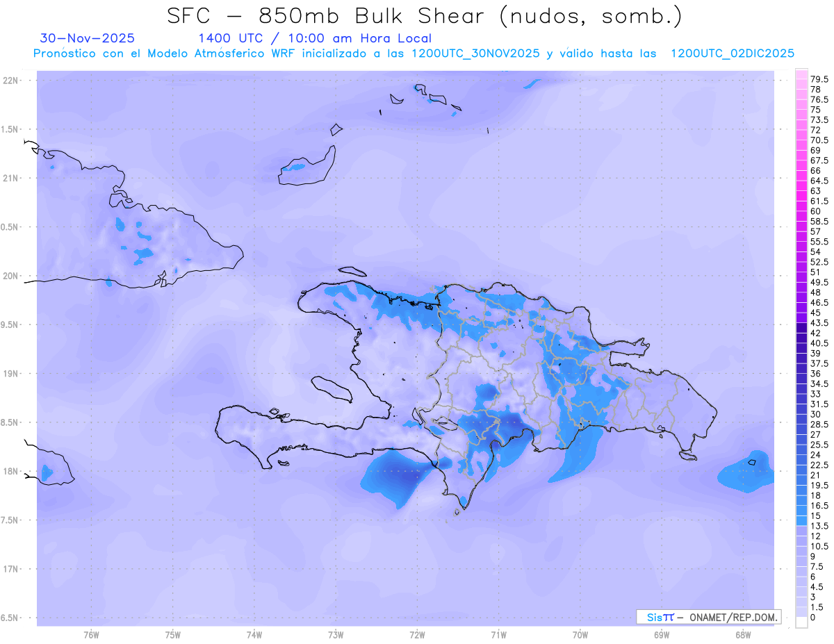Click the color bar value "43.5"
The width and height of the screenshot is (834, 644).
(819, 323)
